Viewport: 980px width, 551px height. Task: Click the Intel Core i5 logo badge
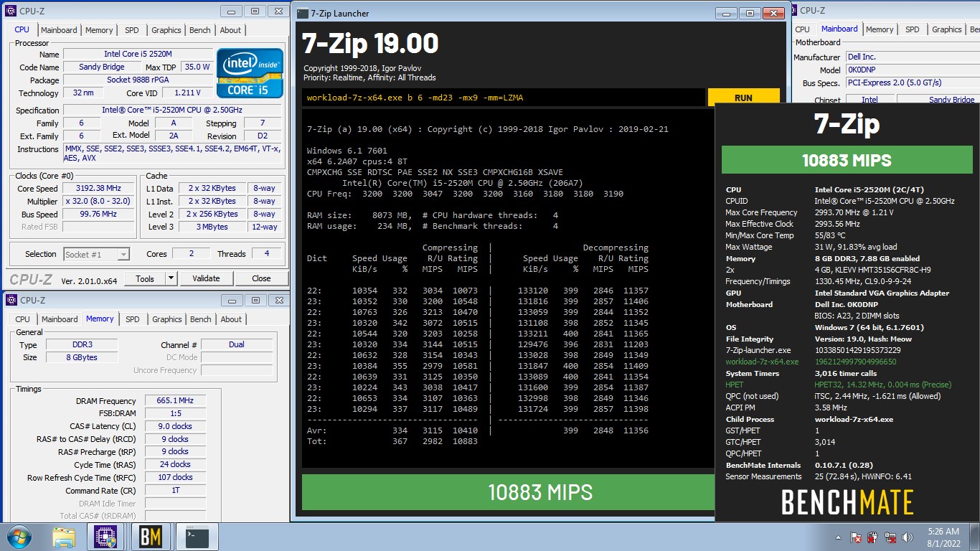250,73
